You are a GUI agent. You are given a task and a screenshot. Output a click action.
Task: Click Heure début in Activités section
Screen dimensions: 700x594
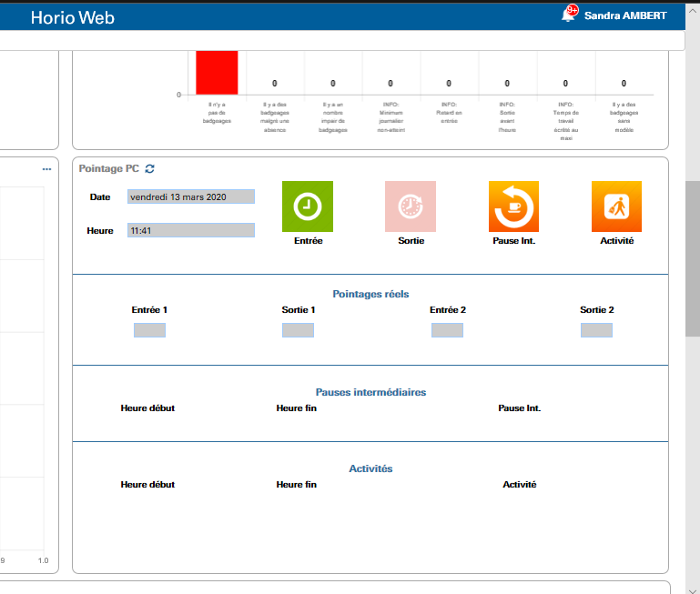[x=147, y=484]
